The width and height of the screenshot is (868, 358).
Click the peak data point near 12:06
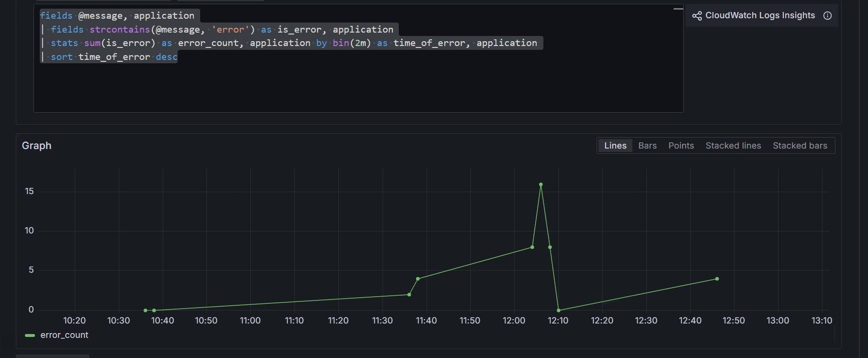541,185
